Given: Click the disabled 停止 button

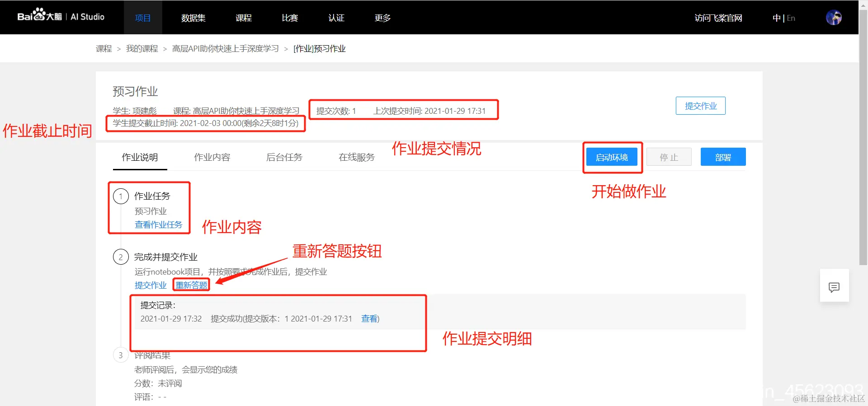Looking at the screenshot, I should 669,157.
